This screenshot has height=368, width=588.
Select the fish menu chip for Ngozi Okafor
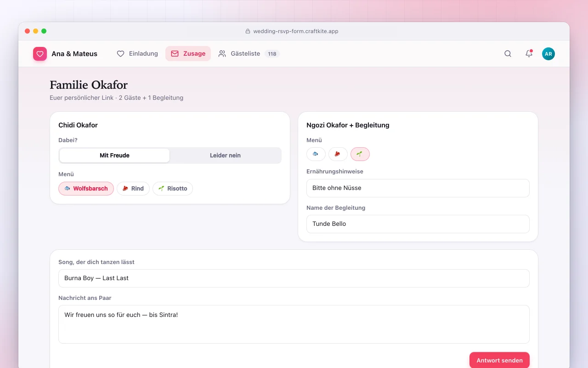point(316,154)
